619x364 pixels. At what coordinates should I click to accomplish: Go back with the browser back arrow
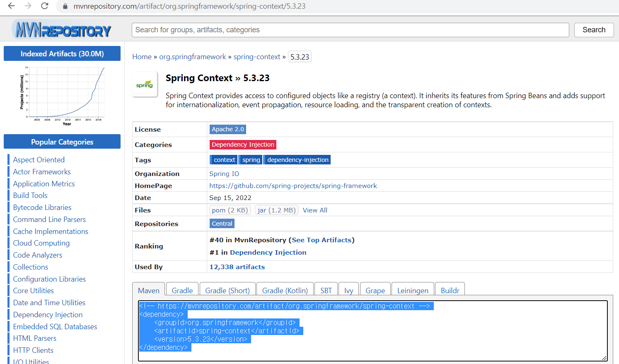(x=12, y=6)
